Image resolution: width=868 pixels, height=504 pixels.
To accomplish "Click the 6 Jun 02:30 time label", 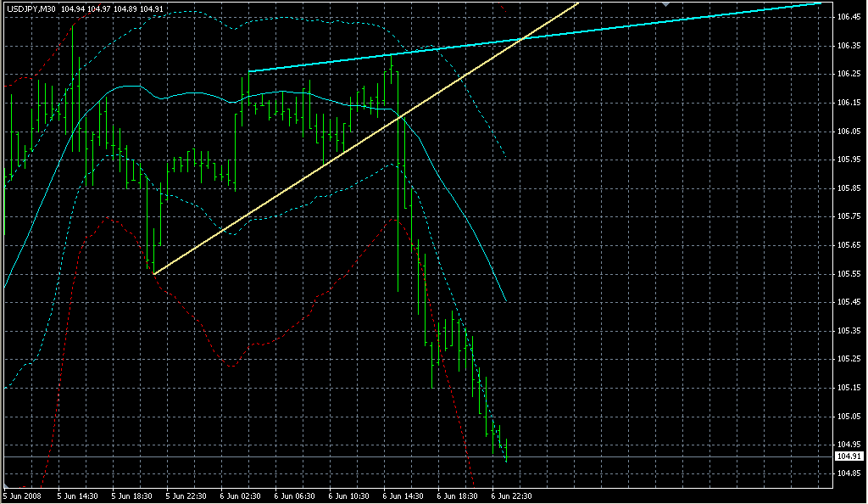I will coord(240,496).
